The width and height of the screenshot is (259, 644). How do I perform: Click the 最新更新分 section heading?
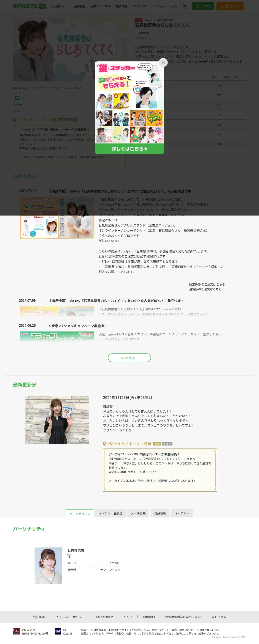pyautogui.click(x=25, y=385)
